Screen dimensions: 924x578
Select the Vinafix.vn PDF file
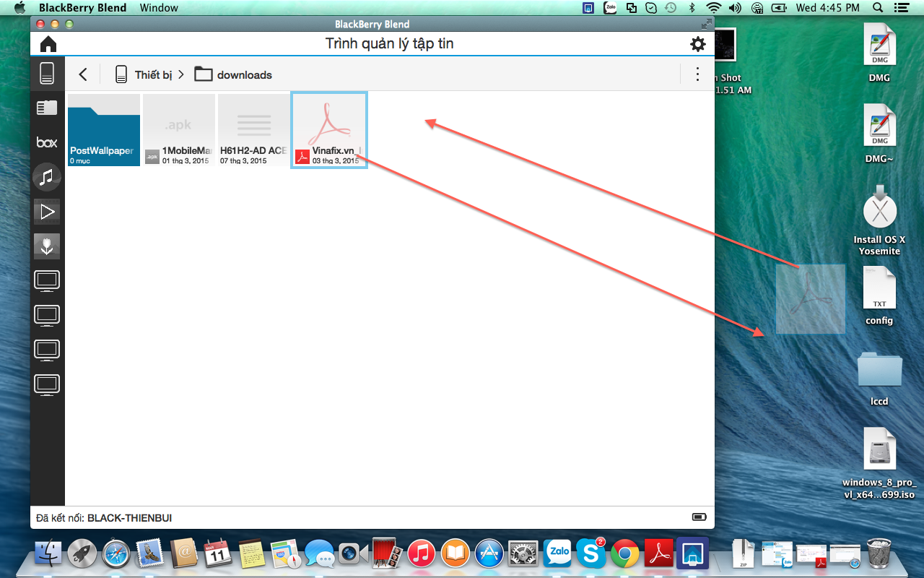coord(329,130)
